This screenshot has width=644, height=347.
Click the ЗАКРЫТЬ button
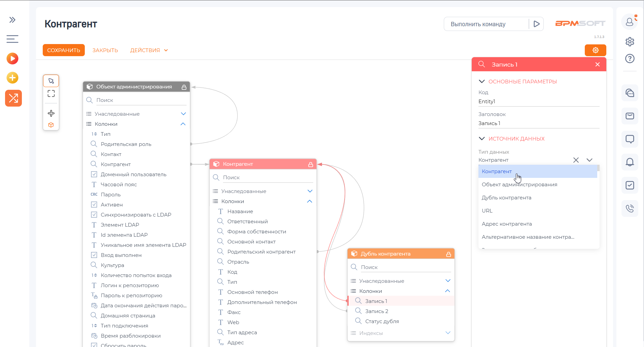click(x=105, y=50)
